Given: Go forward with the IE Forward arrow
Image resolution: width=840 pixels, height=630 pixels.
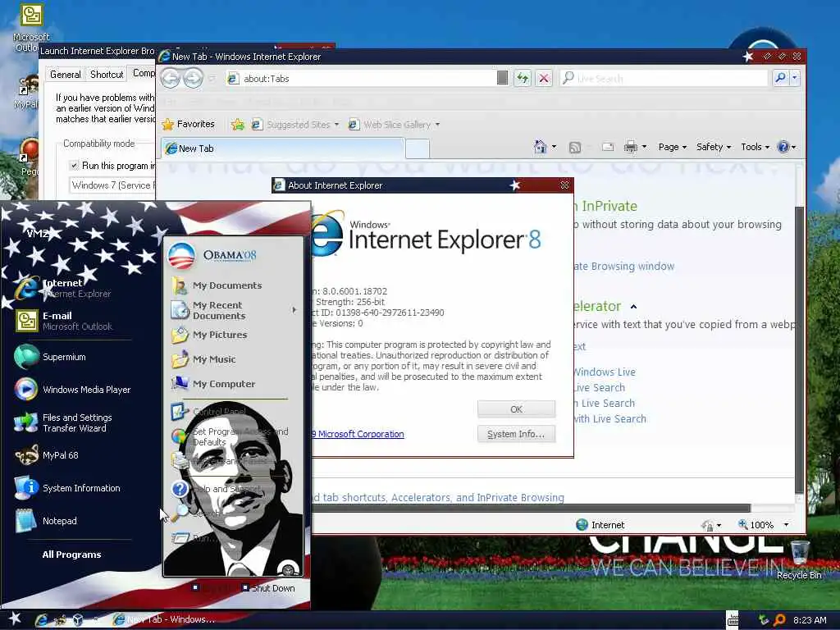Looking at the screenshot, I should pyautogui.click(x=194, y=78).
